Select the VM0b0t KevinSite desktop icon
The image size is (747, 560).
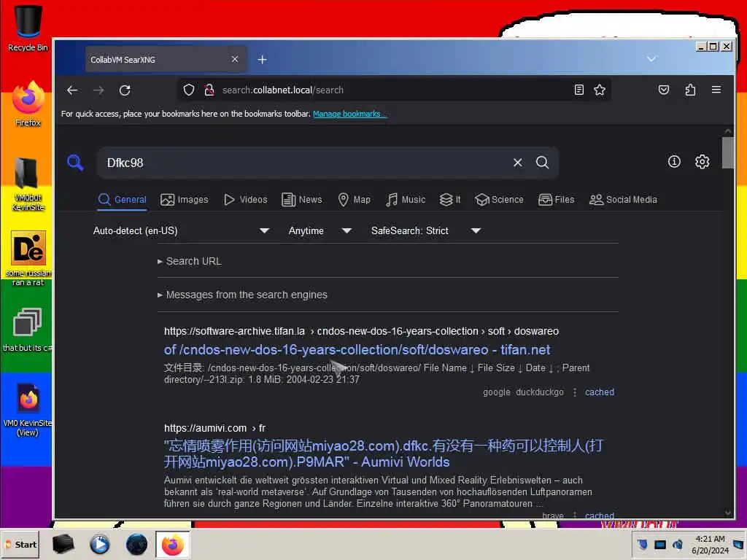click(x=28, y=184)
